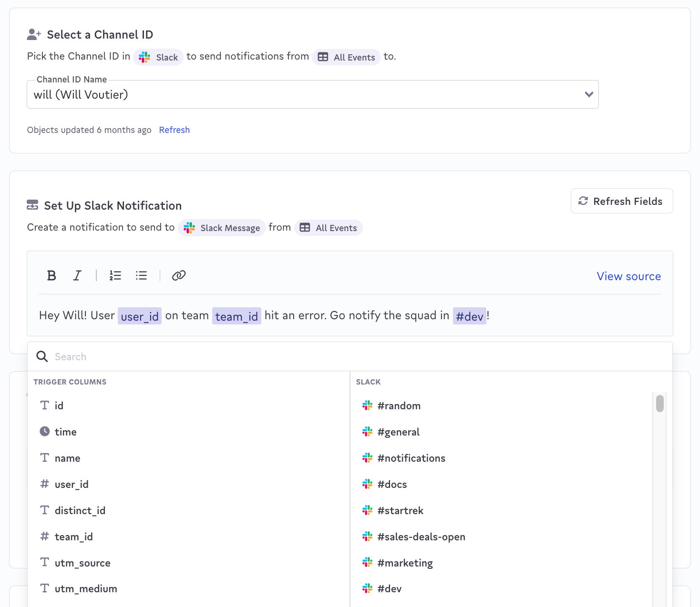Select the user_id trigger column
Screen dimensions: 700x607
tap(72, 484)
